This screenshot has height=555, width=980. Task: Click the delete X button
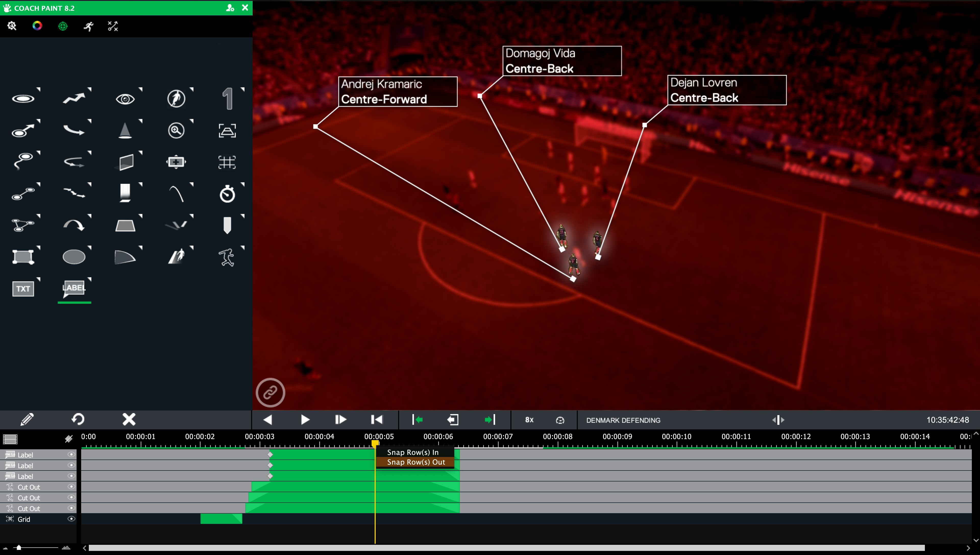129,419
